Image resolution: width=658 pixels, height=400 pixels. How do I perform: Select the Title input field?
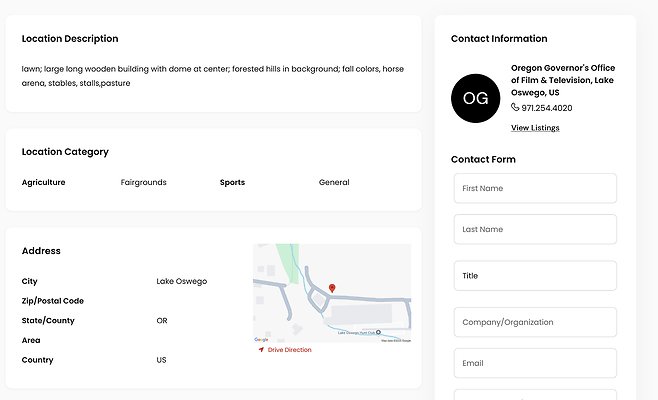[535, 276]
